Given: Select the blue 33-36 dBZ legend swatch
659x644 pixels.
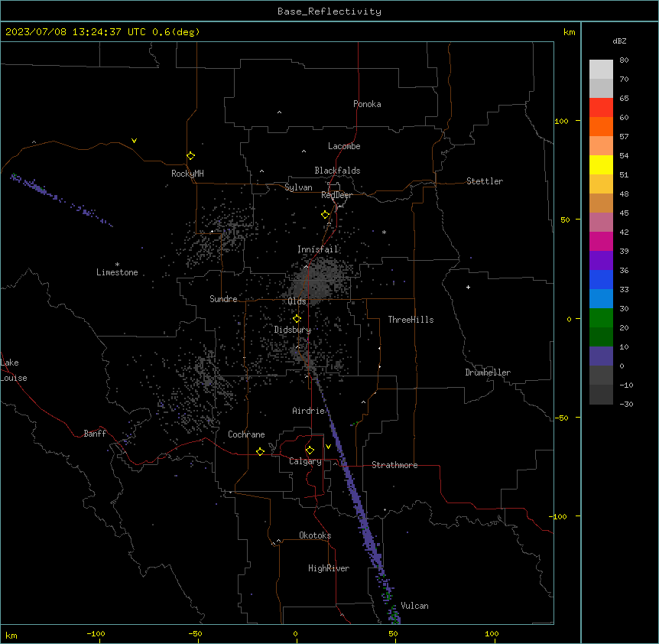Looking at the screenshot, I should 601,280.
